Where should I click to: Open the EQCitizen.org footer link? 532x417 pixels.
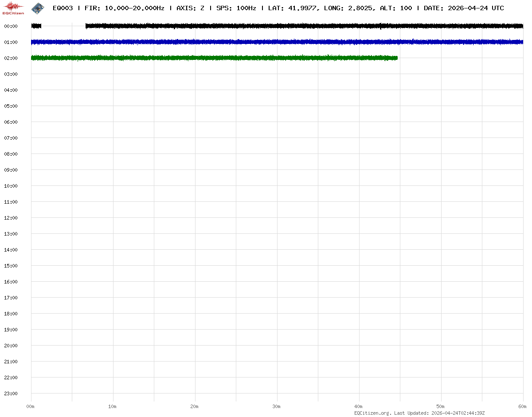[372, 413]
